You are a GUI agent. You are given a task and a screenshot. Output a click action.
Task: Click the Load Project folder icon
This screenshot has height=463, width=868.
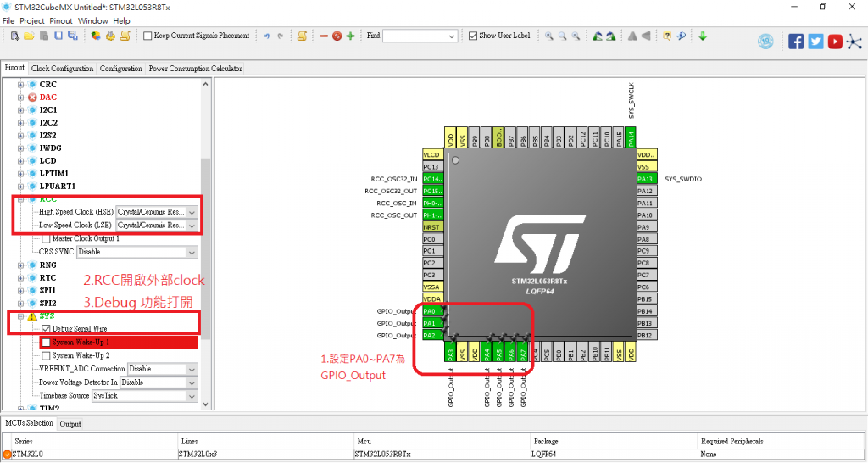(29, 36)
